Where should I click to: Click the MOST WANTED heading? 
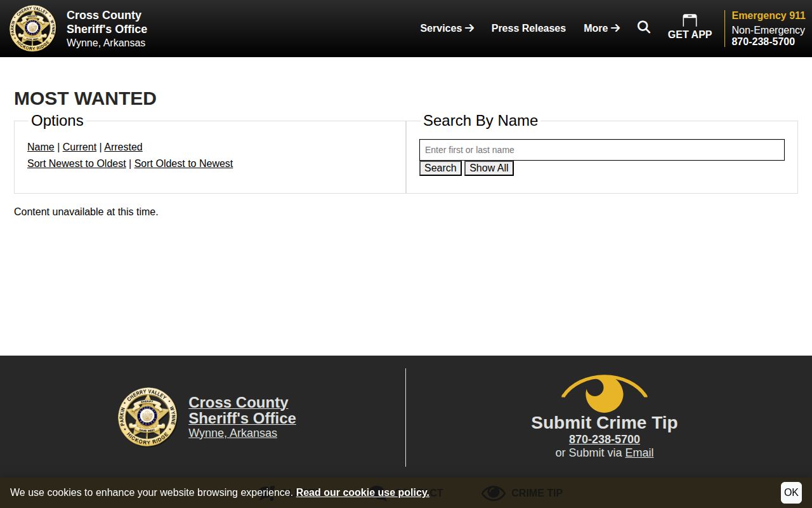tap(85, 98)
